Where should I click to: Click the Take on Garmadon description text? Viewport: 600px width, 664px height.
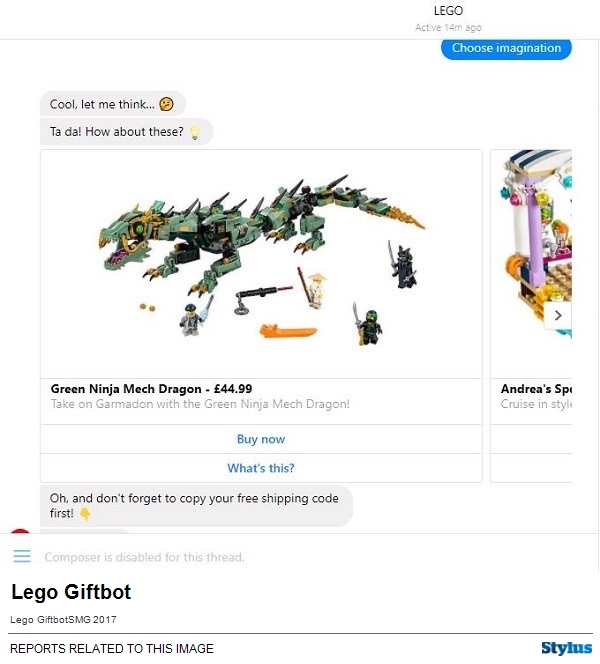[200, 405]
